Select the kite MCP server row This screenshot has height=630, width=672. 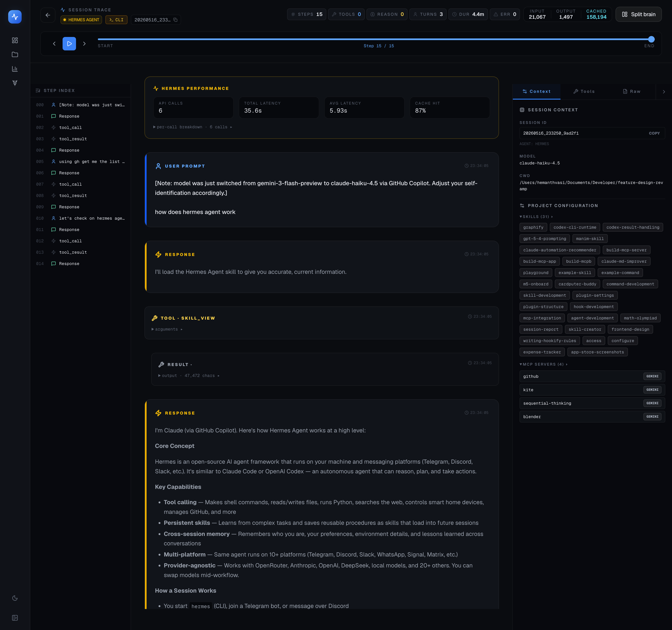[x=592, y=390]
